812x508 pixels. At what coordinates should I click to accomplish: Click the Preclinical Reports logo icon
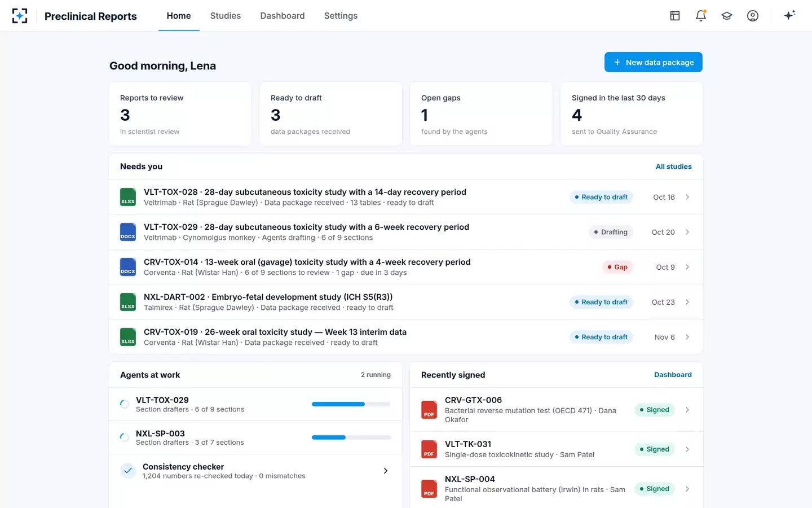[x=20, y=16]
